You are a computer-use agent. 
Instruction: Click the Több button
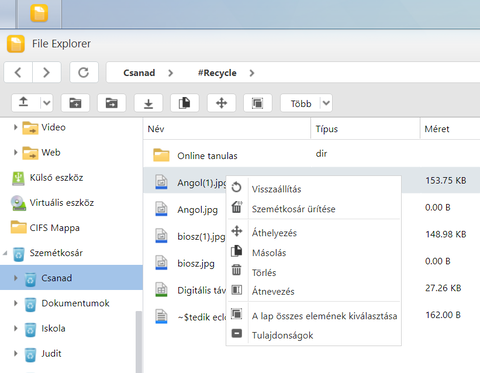coord(301,103)
